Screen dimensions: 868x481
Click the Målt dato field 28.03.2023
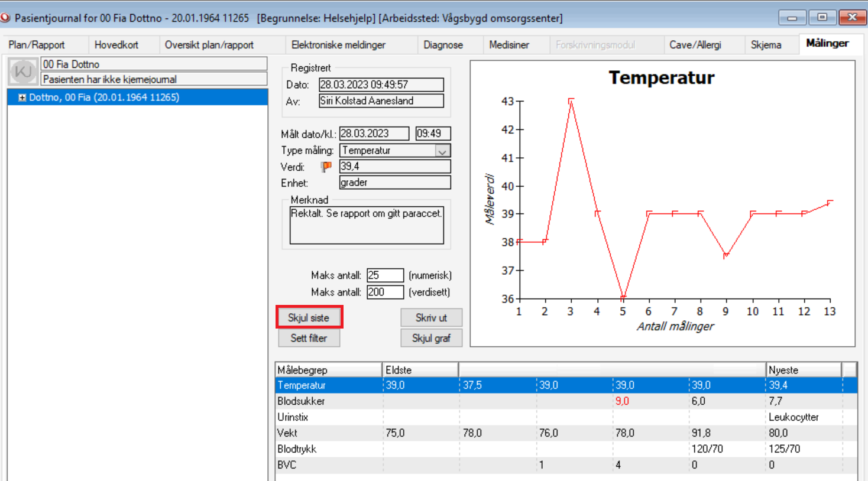pyautogui.click(x=374, y=134)
